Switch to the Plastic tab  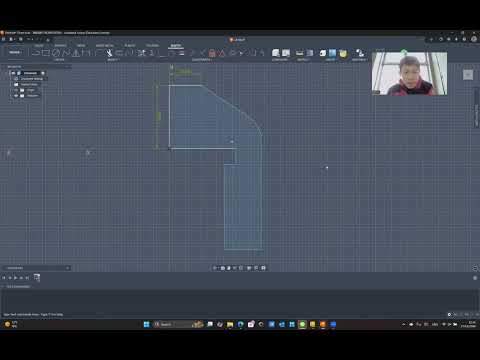(x=130, y=45)
